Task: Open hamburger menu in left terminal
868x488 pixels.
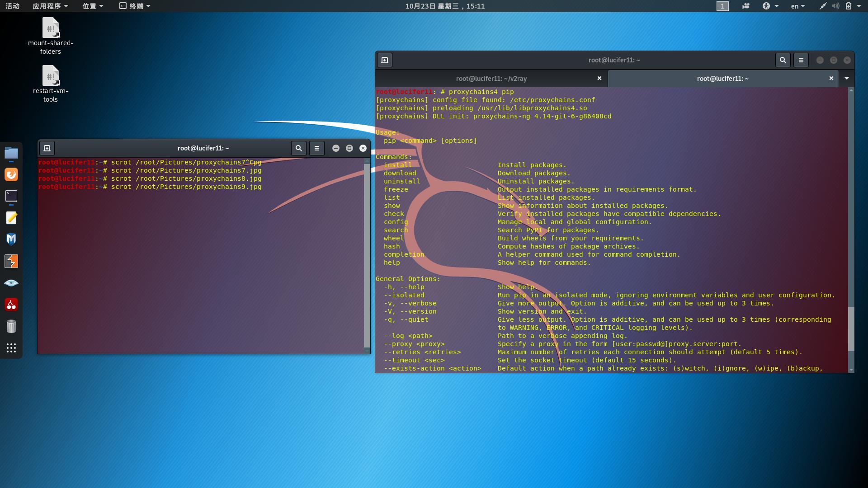Action: tap(317, 148)
